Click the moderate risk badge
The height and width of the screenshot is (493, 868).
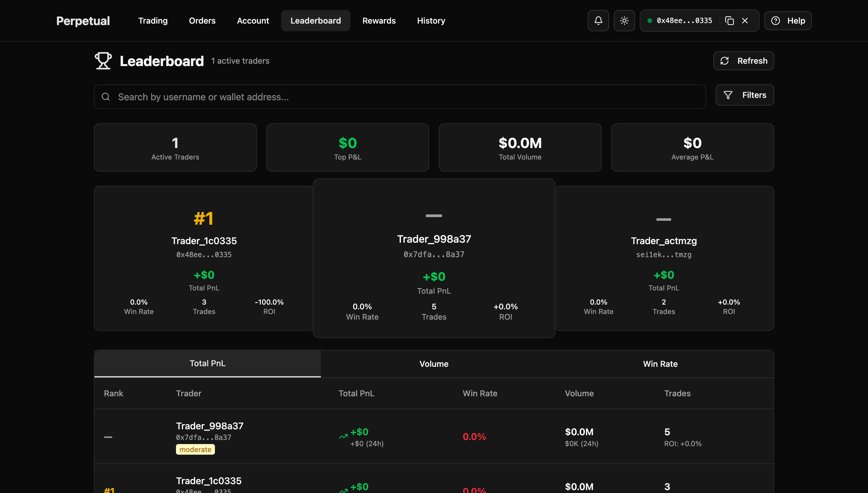[195, 449]
